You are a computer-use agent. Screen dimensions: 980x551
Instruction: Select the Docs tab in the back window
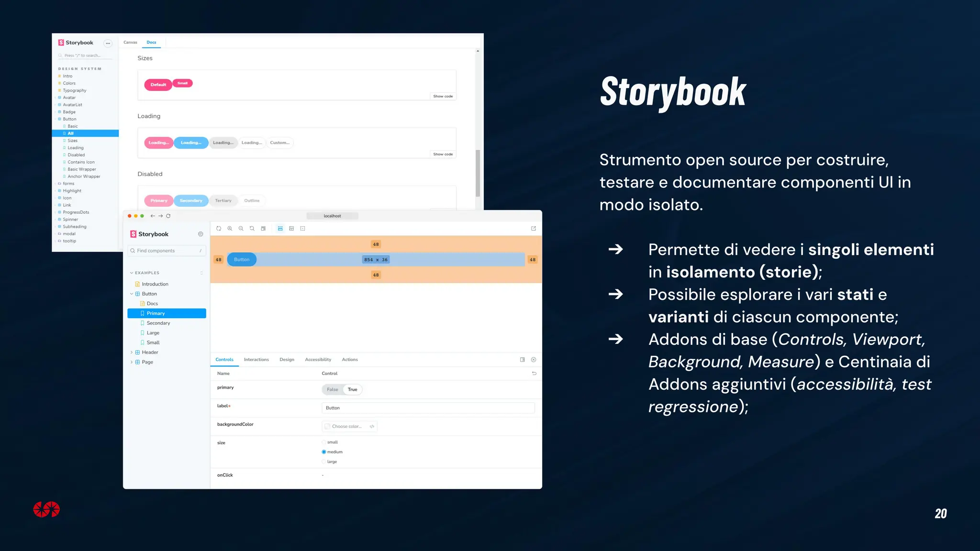[151, 43]
